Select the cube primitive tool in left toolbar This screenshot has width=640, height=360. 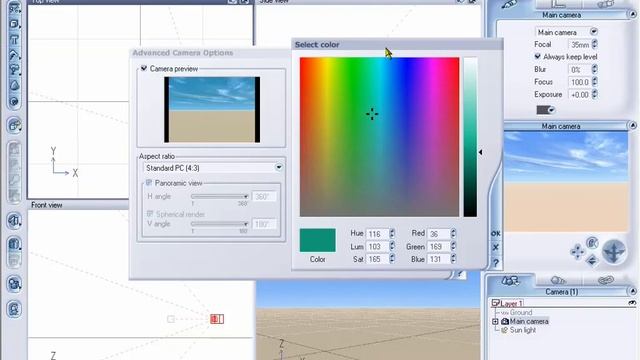point(14,24)
